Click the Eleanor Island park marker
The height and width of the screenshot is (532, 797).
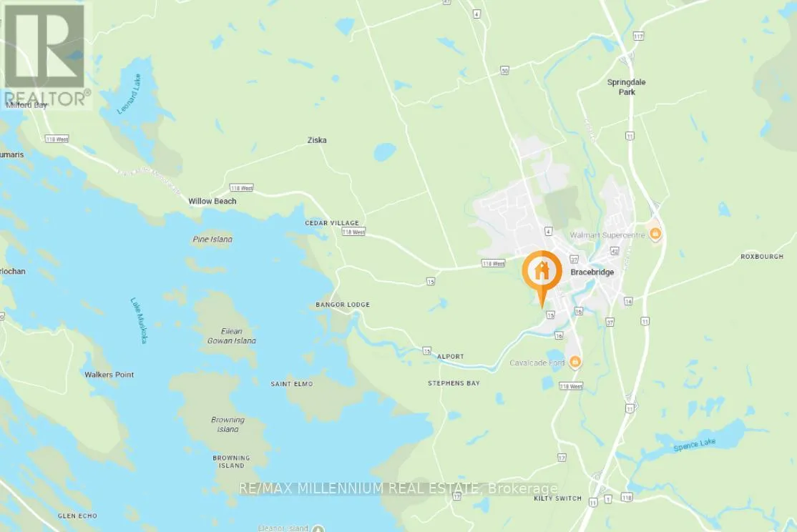(318, 528)
